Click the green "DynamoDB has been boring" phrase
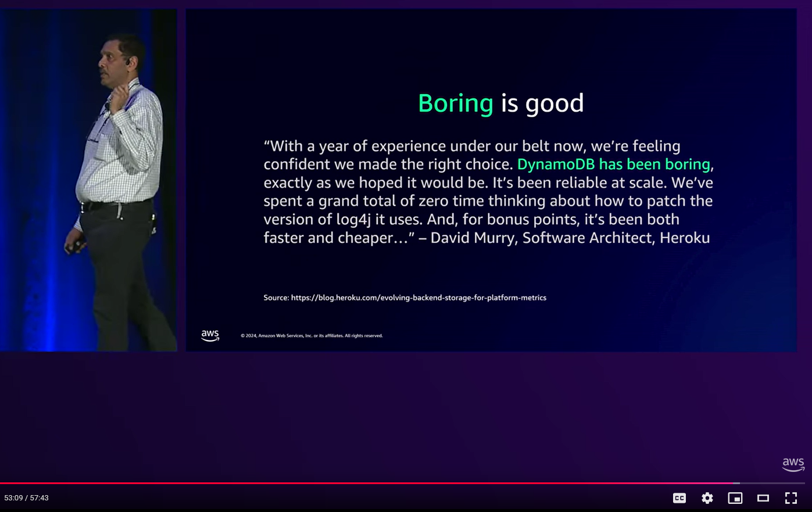The width and height of the screenshot is (812, 512). click(614, 164)
